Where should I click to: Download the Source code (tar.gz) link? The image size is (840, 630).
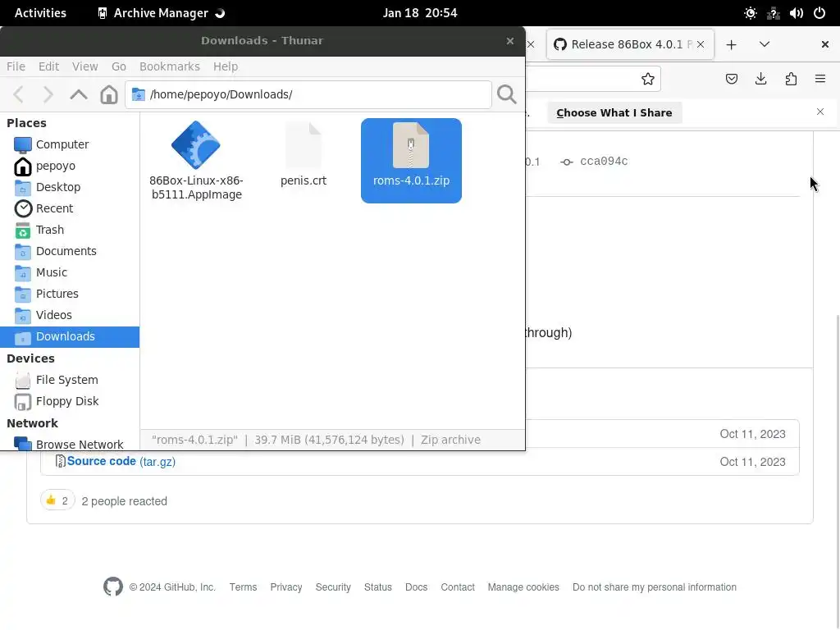click(x=121, y=462)
